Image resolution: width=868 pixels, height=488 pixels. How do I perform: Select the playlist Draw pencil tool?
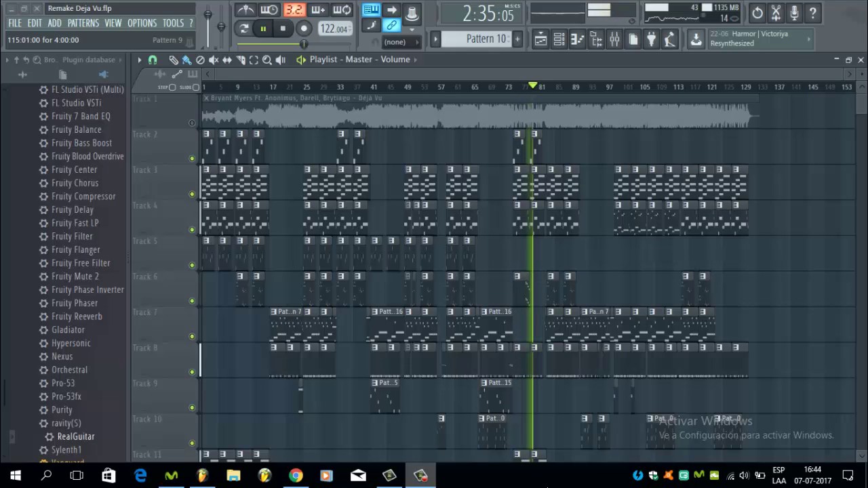tap(174, 60)
